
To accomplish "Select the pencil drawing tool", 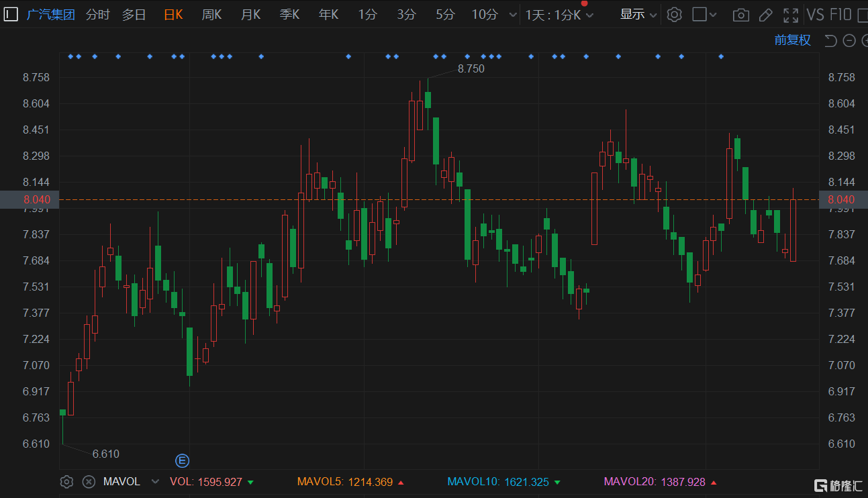I will coord(765,15).
